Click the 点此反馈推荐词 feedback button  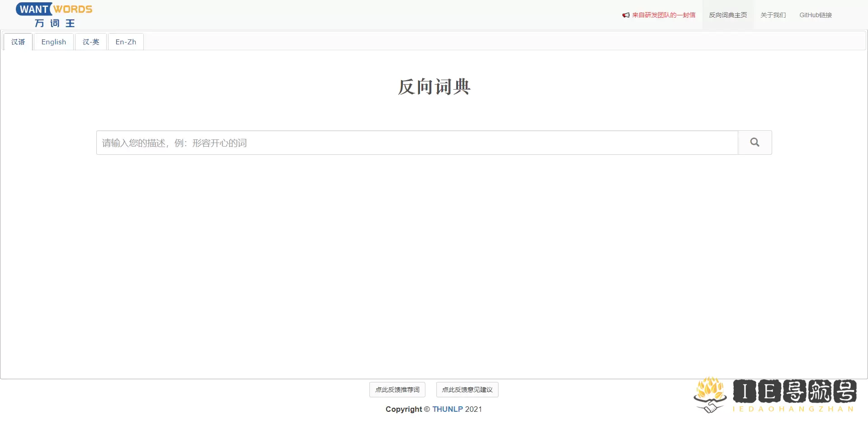(397, 390)
